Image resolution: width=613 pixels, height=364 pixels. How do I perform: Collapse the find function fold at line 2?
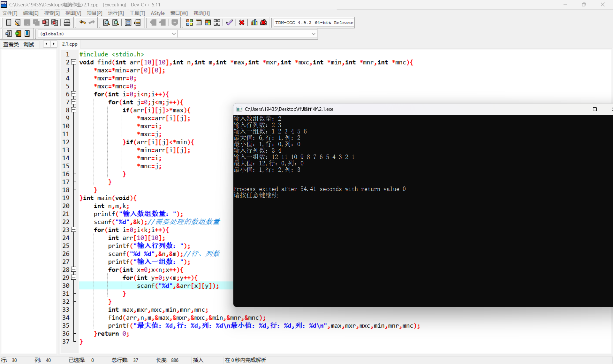(74, 62)
